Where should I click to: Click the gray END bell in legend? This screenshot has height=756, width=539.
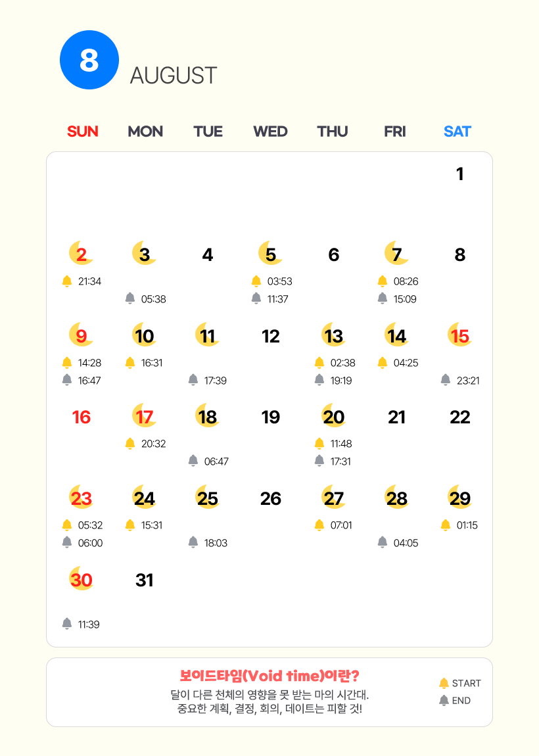click(444, 701)
